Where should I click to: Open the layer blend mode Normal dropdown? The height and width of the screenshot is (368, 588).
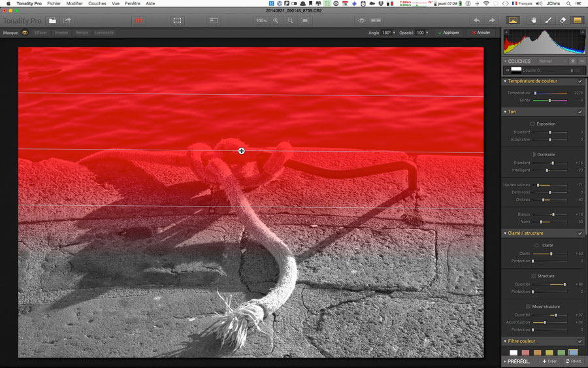point(546,61)
